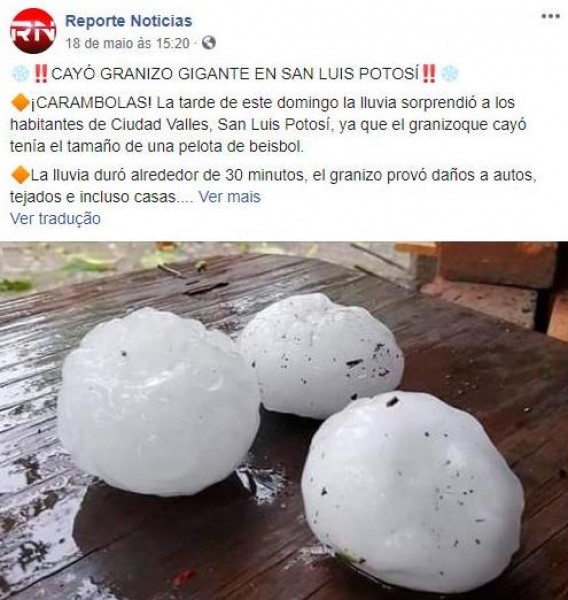Click the bottom-right hailstone in the photo
The width and height of the screenshot is (568, 600).
pos(413,491)
